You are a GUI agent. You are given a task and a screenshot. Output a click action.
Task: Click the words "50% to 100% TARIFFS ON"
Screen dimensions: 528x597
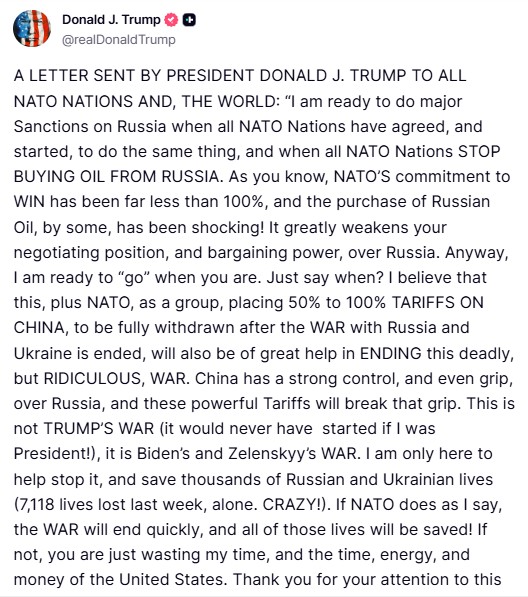pyautogui.click(x=386, y=303)
